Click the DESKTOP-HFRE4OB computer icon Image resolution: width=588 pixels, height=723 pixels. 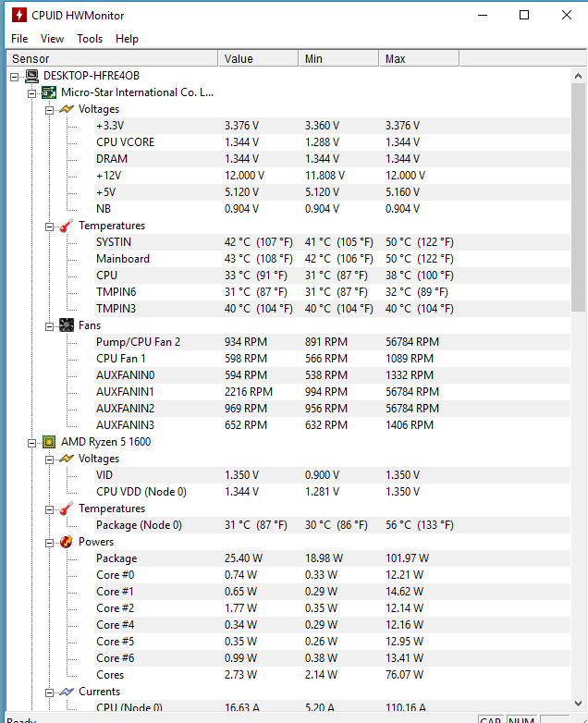click(31, 76)
